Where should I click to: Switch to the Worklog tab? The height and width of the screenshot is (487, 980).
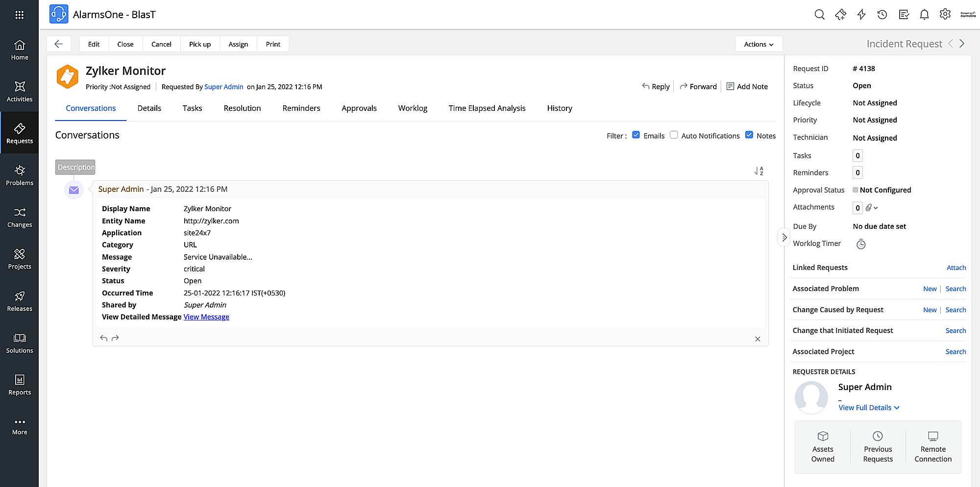click(x=413, y=108)
